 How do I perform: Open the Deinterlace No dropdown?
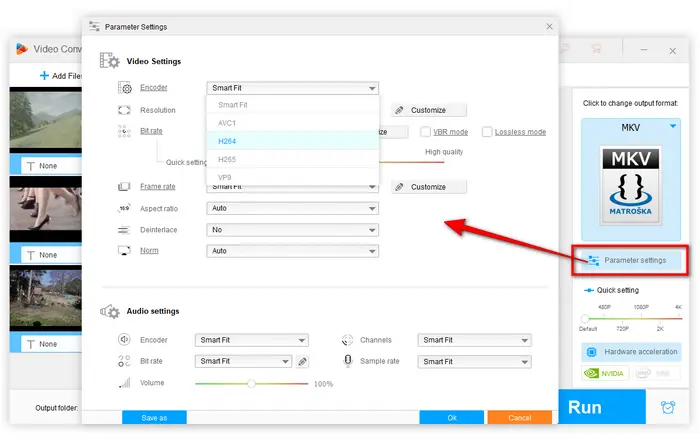(292, 230)
